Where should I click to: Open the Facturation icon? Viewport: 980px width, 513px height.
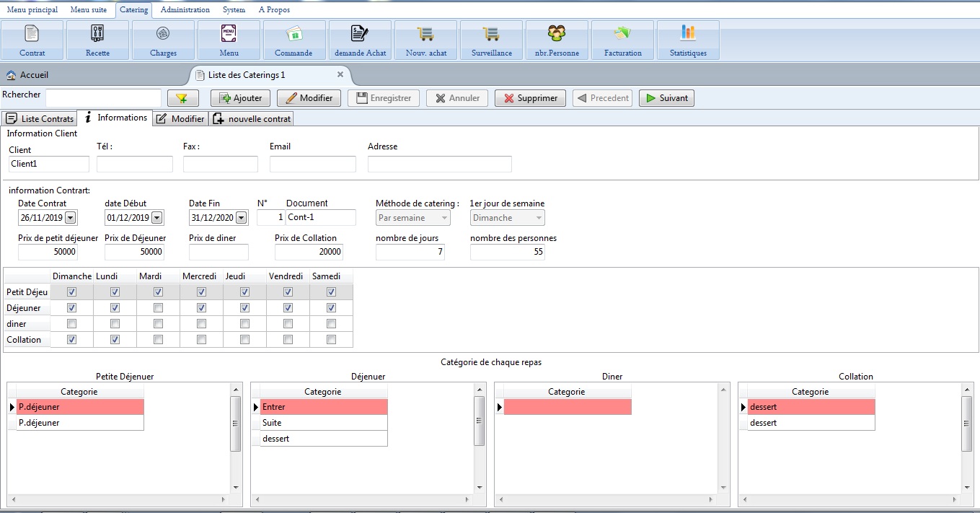(622, 34)
